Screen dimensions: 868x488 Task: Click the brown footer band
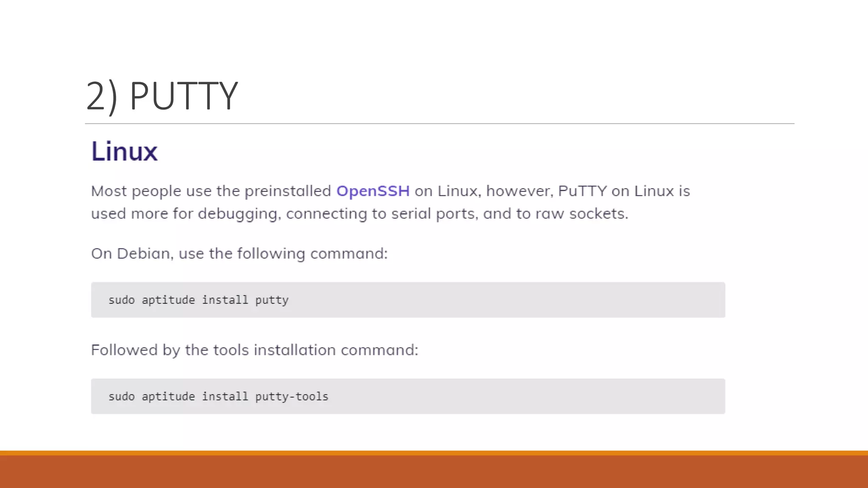click(434, 472)
